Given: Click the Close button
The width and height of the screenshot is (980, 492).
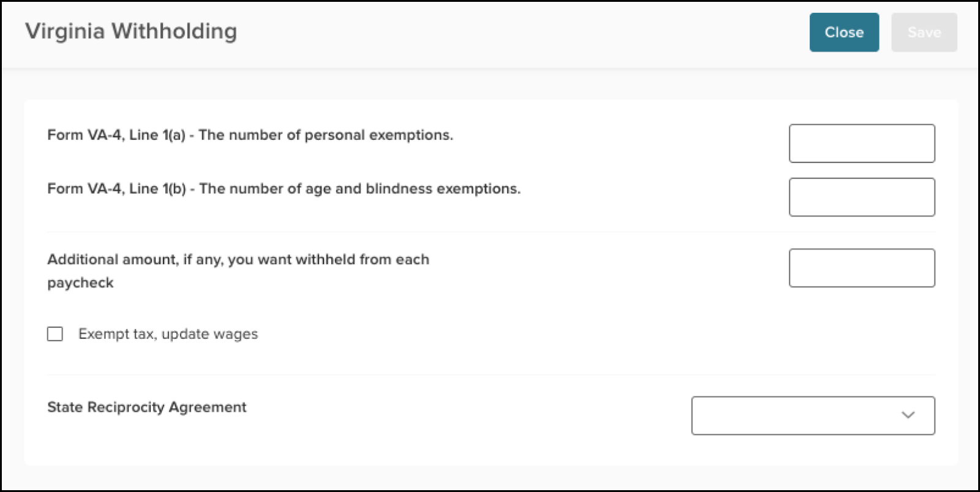Looking at the screenshot, I should 844,32.
